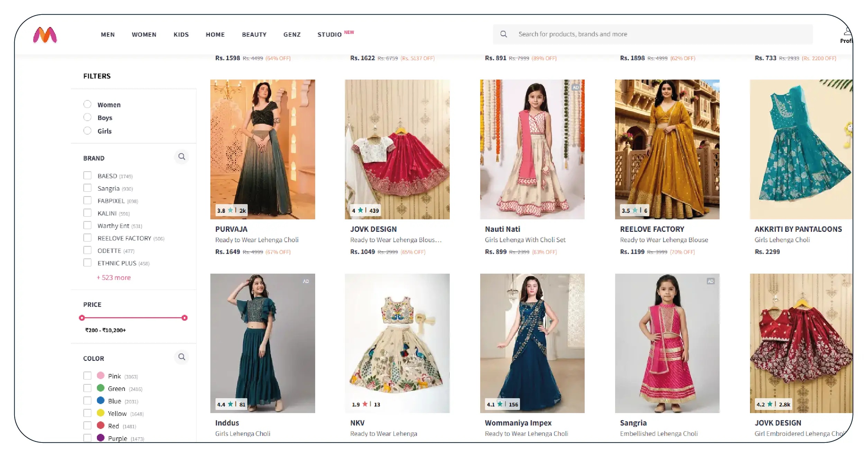Open the JOVK DESIGN Ready to Wear Lehenga link
The height and width of the screenshot is (457, 868).
[395, 240]
